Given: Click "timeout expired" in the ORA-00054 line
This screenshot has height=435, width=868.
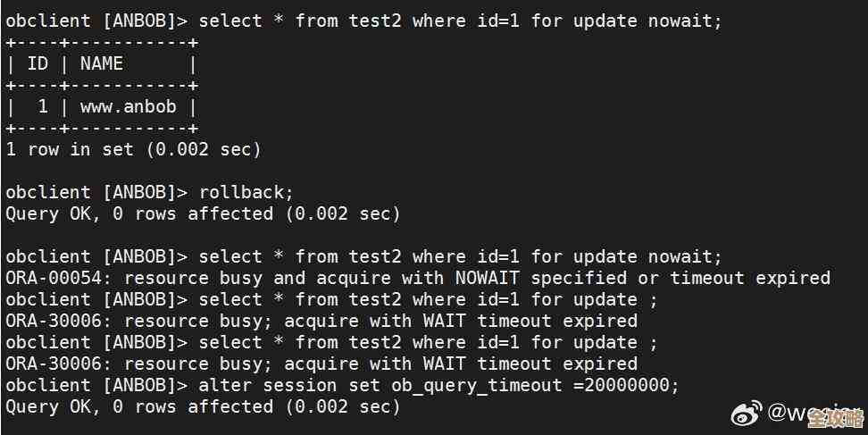Looking at the screenshot, I should coord(750,278).
